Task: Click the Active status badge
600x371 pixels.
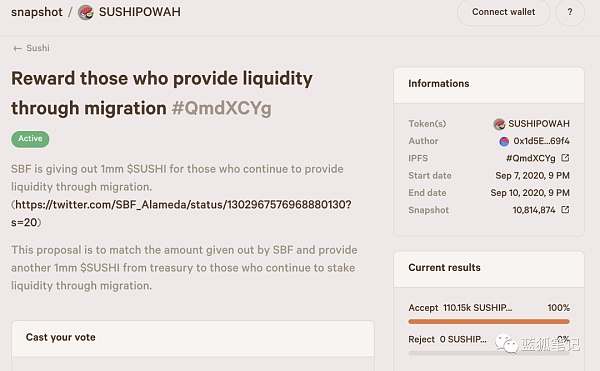Action: [x=30, y=139]
